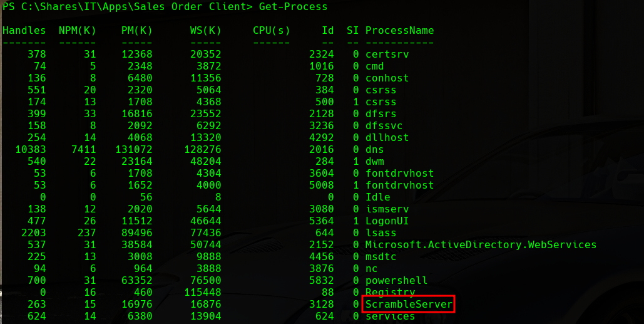Select the certsrv process name
This screenshot has height=324, width=644.
click(387, 55)
